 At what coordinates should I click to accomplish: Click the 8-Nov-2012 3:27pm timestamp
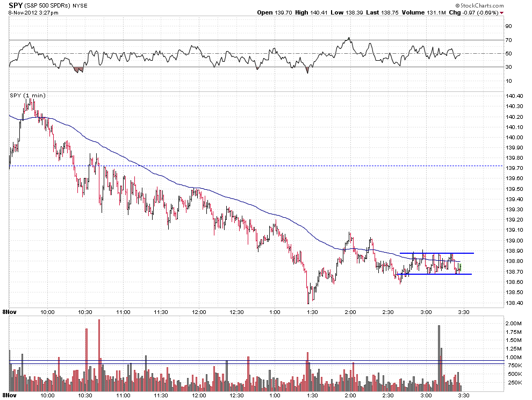click(x=33, y=13)
